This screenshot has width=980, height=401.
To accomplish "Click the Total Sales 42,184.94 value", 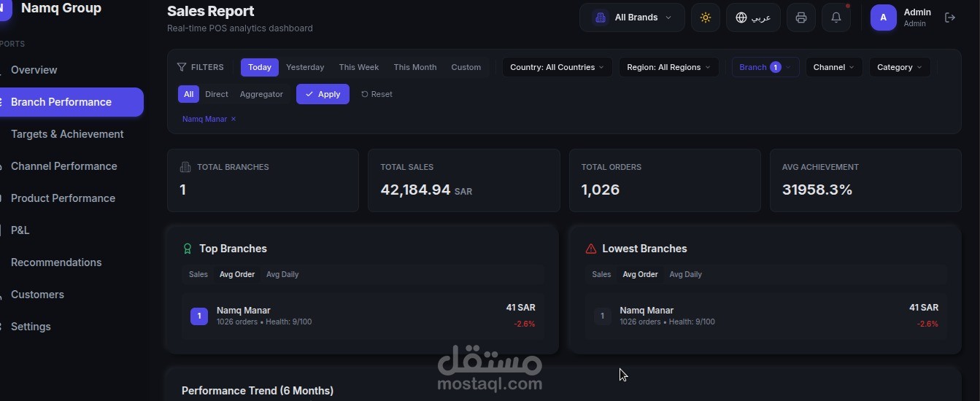I will 416,190.
